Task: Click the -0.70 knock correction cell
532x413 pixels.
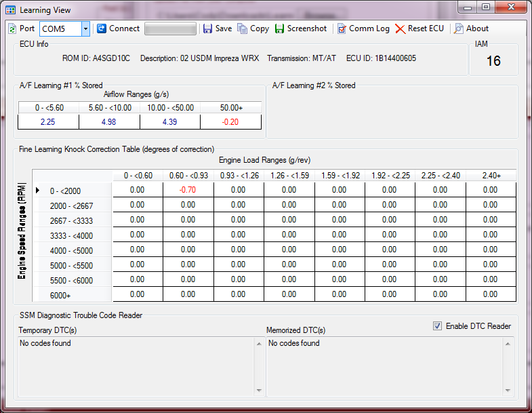Action: pos(188,190)
